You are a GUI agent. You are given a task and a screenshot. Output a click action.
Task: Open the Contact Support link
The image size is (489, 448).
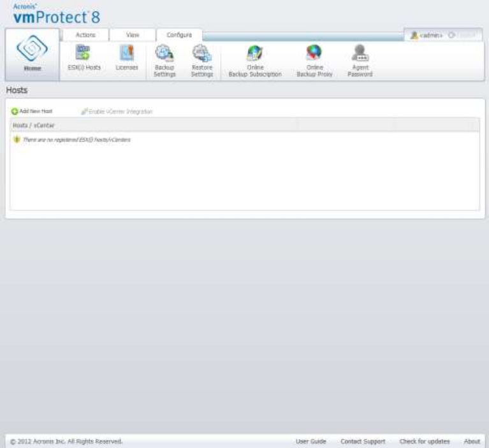tap(363, 441)
